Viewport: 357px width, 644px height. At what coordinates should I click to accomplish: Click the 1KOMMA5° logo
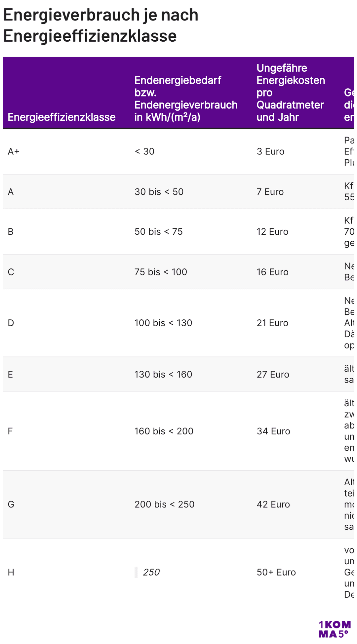[x=335, y=629]
